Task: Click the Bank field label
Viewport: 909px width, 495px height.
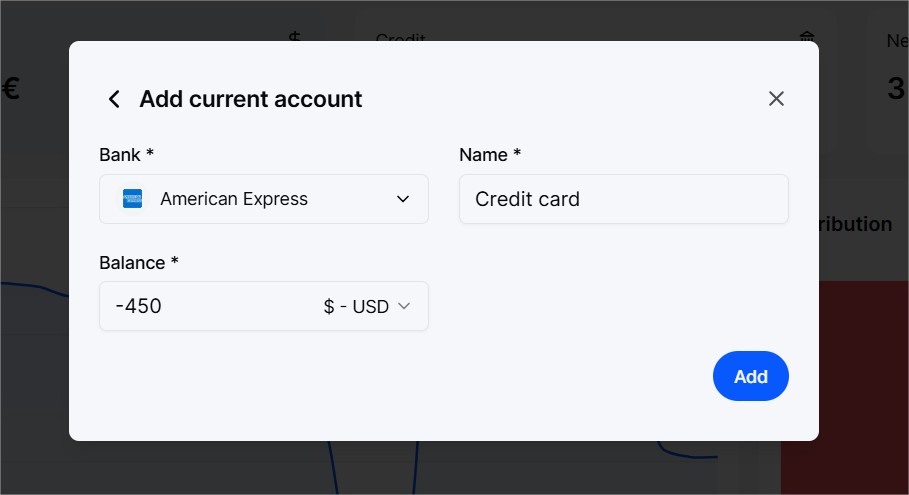Action: pyautogui.click(x=126, y=155)
